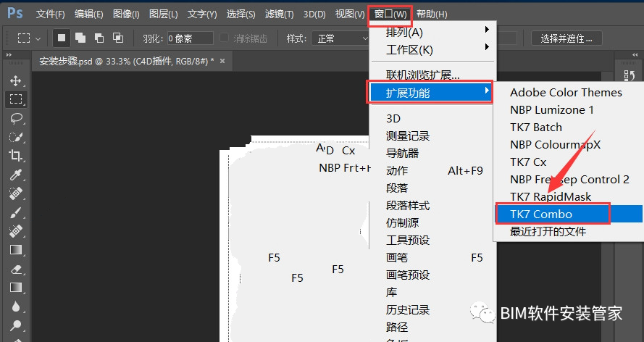Click the feather 0 像素 input field

[x=191, y=38]
